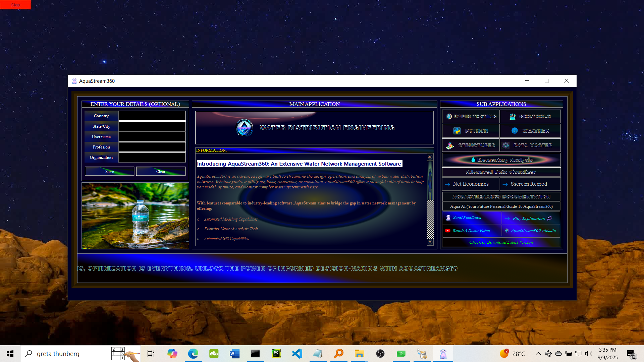Open the Introducing AquaStream360 hyperlink
This screenshot has width=644, height=362.
coord(299,164)
